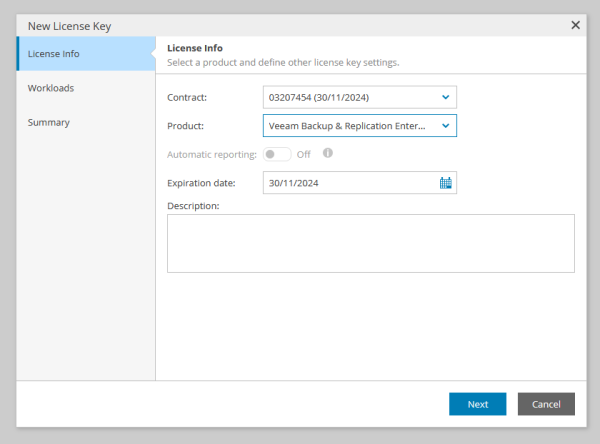Click the Next button
Viewport: 600px width, 444px height.
(478, 404)
